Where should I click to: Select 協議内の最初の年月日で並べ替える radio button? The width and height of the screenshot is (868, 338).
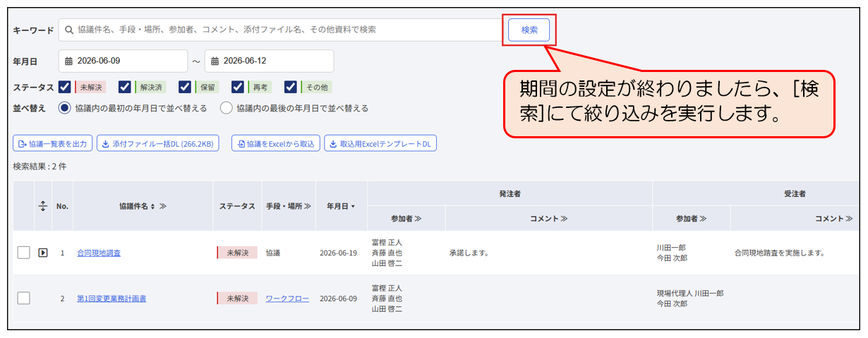(64, 108)
